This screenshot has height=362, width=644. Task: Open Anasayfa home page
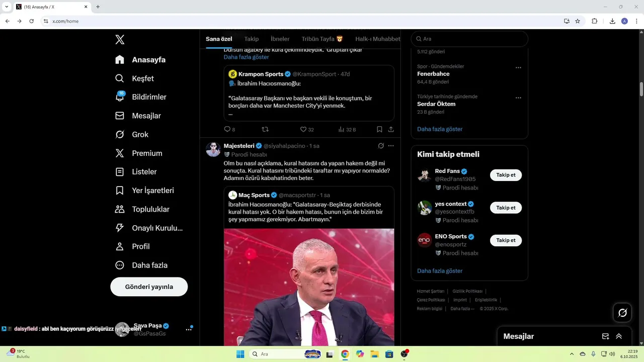coord(140,60)
